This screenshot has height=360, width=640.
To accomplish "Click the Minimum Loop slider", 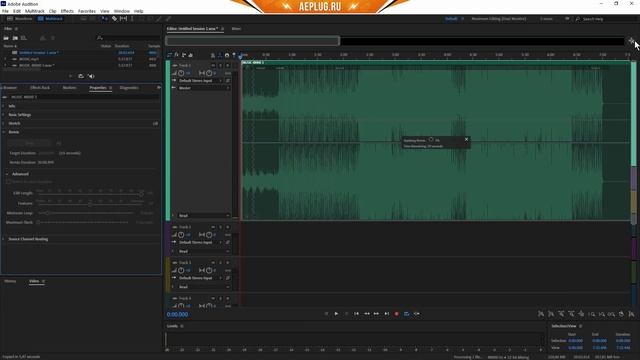I will [86, 213].
